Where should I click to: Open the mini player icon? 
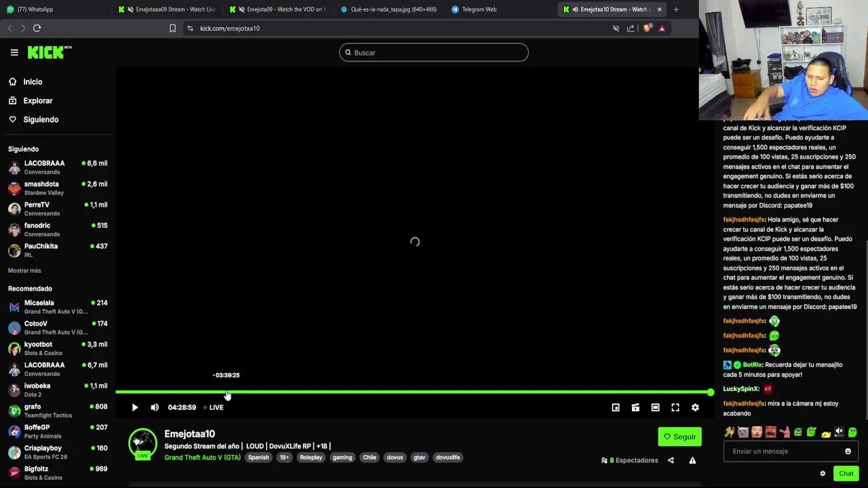point(616,407)
